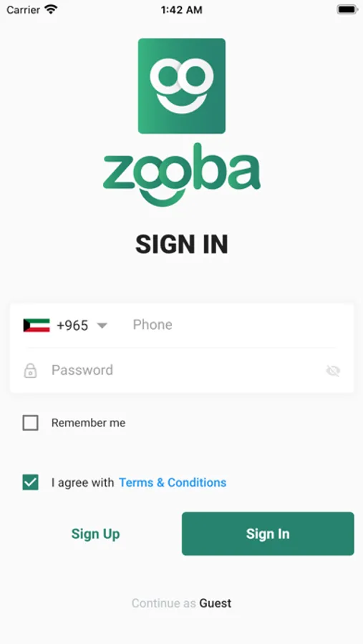Click the Phone number input field
Viewport: 363px width, 644px height.
coord(234,325)
